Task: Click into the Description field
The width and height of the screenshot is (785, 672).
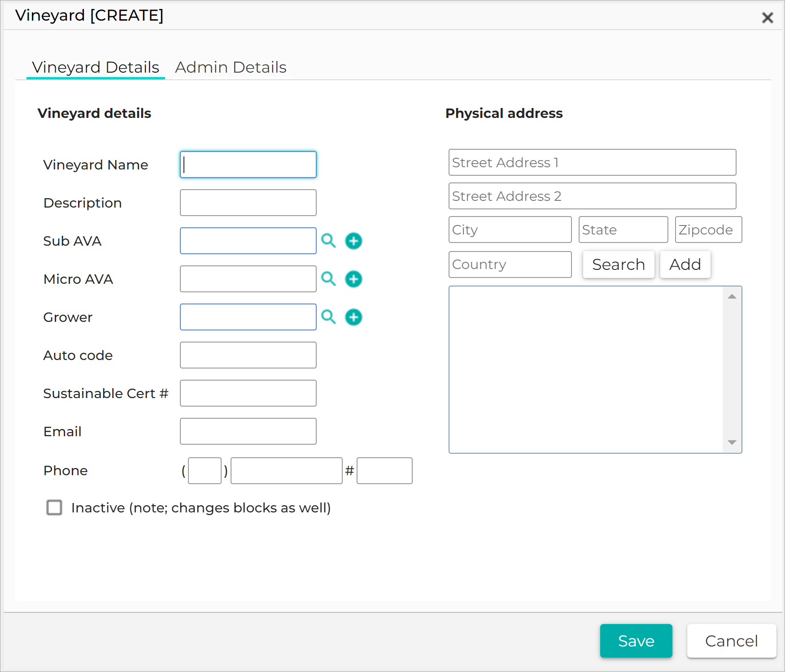Action: [x=248, y=203]
